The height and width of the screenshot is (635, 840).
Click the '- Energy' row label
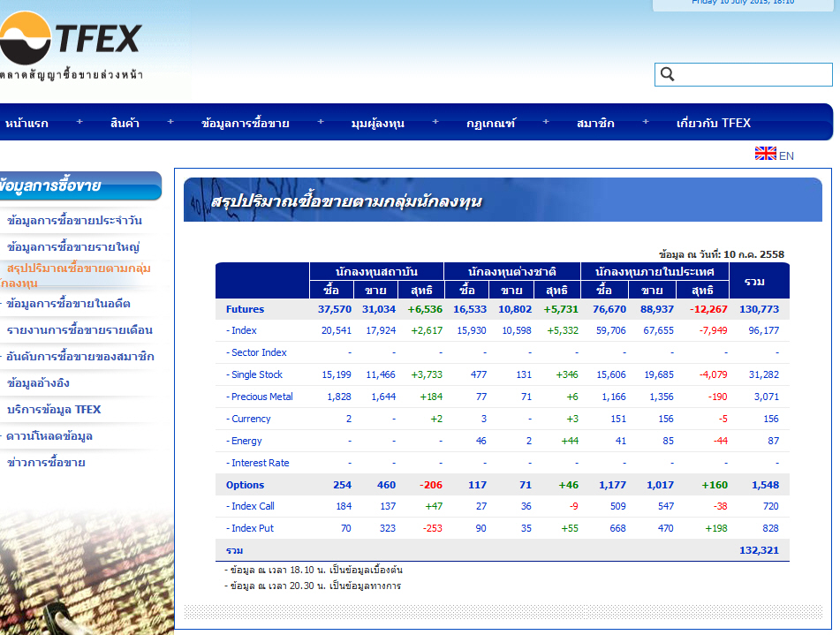point(244,441)
